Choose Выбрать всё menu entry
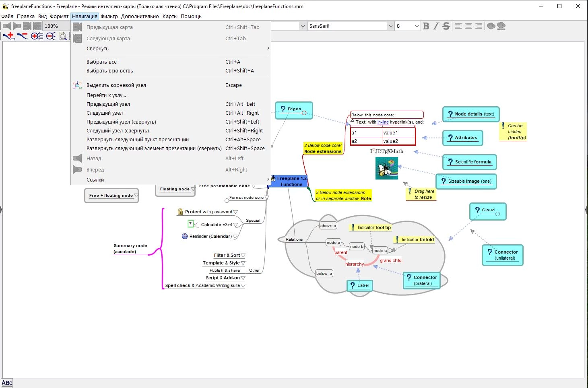588x388 pixels. pyautogui.click(x=171, y=62)
